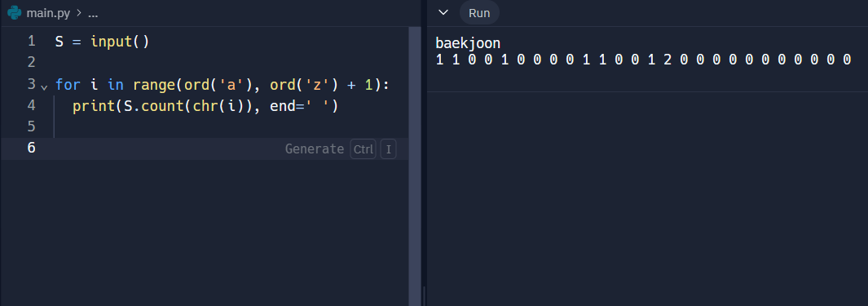Click line number 1 in the gutter
Viewport: 868px width, 306px height.
[31, 42]
